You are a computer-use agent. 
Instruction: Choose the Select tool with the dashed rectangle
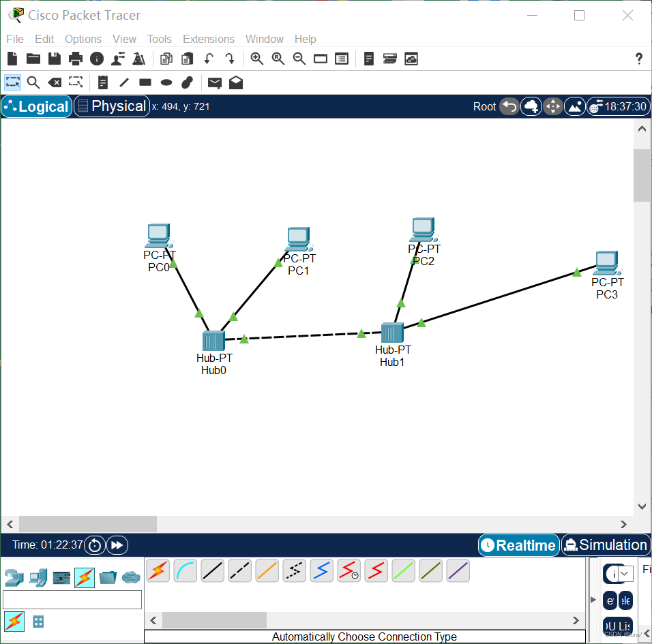12,82
